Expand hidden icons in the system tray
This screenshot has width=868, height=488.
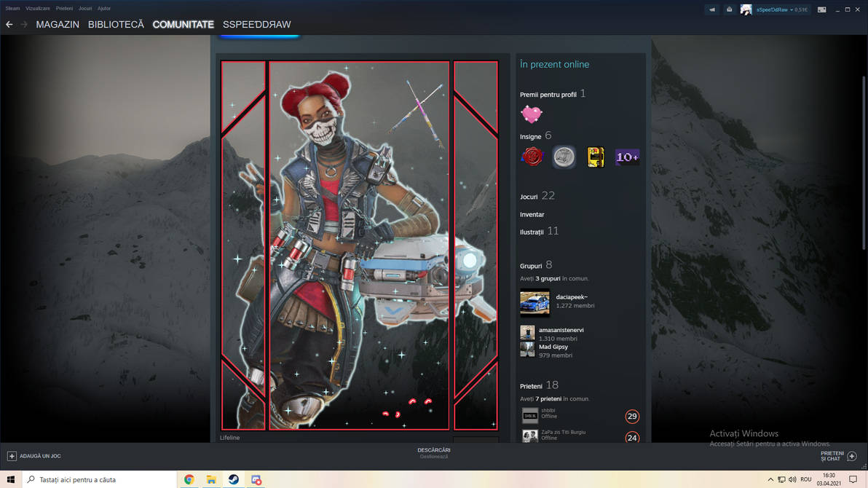point(770,479)
